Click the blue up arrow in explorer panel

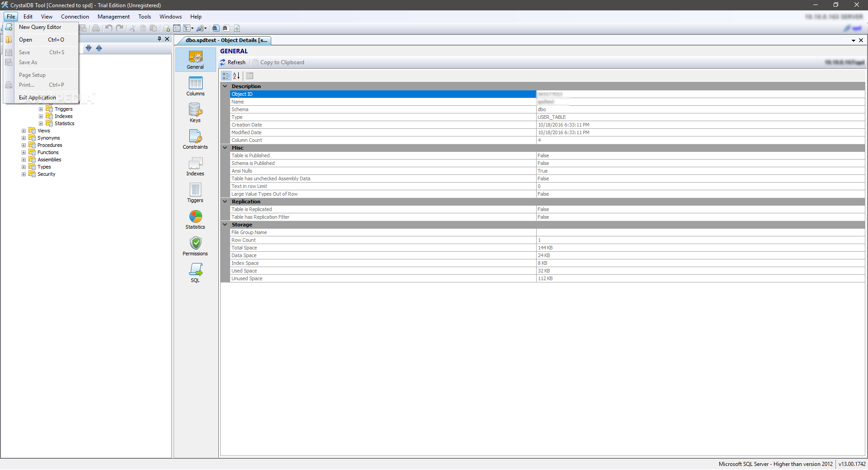point(99,48)
